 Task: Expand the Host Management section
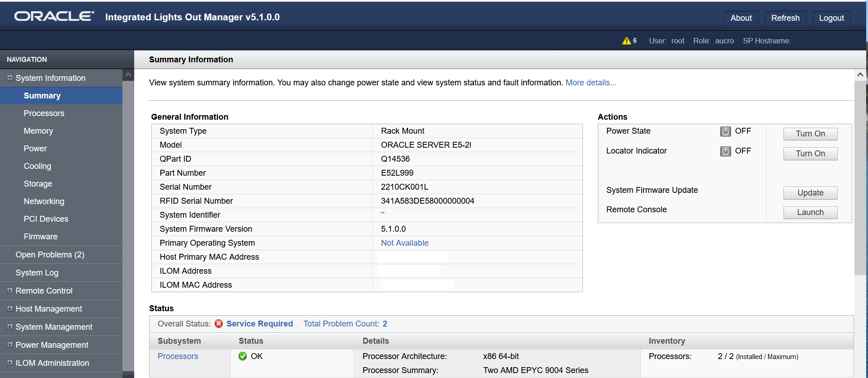click(x=10, y=309)
